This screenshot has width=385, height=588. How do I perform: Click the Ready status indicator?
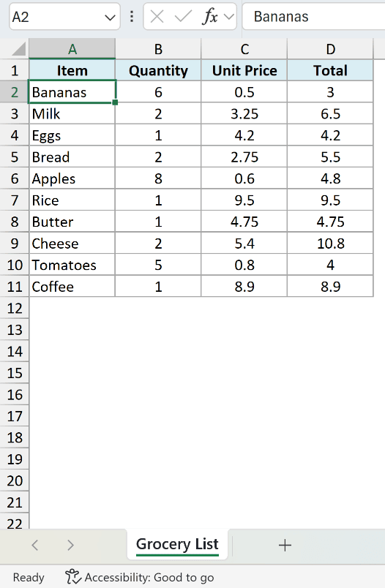pyautogui.click(x=29, y=578)
